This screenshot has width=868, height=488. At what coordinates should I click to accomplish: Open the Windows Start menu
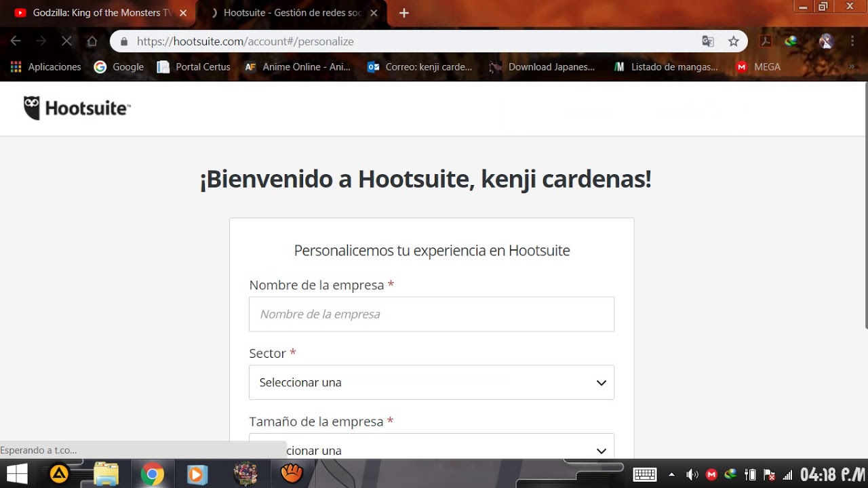point(17,473)
